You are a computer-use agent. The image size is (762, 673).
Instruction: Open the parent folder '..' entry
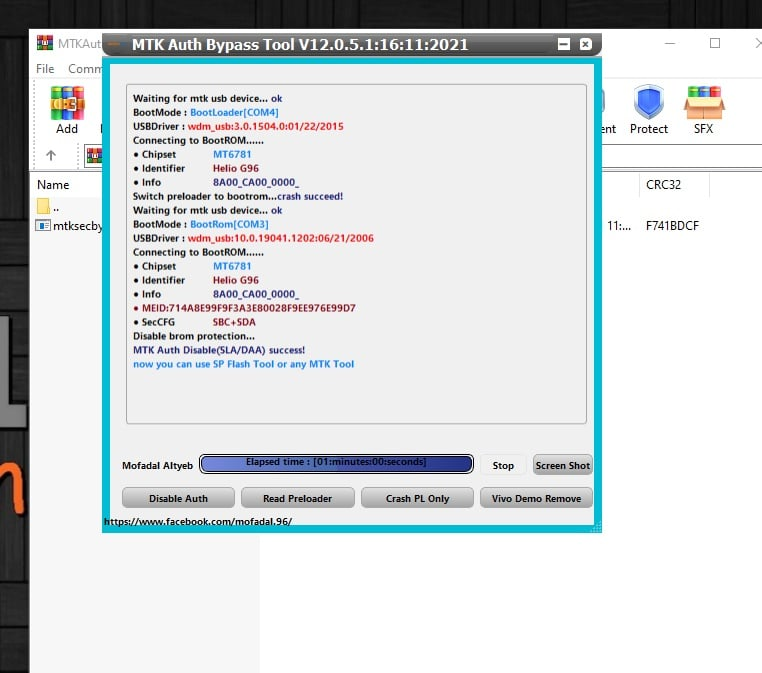coord(49,207)
